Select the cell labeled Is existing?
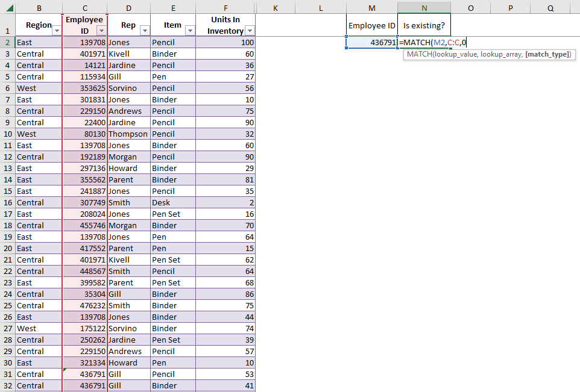Image resolution: width=580 pixels, height=392 pixels. (424, 25)
